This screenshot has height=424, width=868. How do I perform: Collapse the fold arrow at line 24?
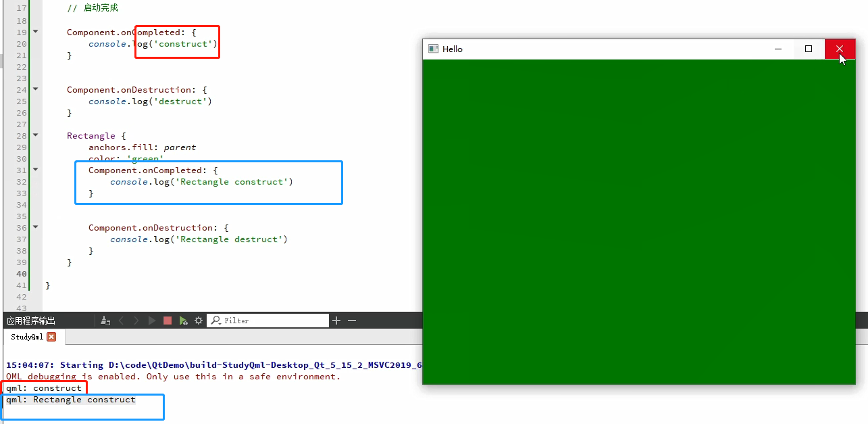36,89
